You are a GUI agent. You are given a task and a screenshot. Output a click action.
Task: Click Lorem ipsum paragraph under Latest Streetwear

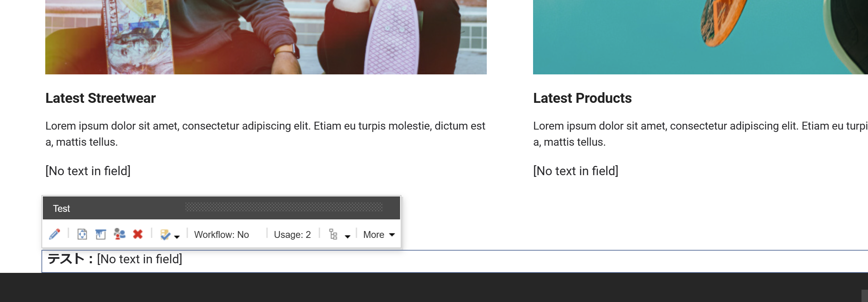[x=265, y=134]
